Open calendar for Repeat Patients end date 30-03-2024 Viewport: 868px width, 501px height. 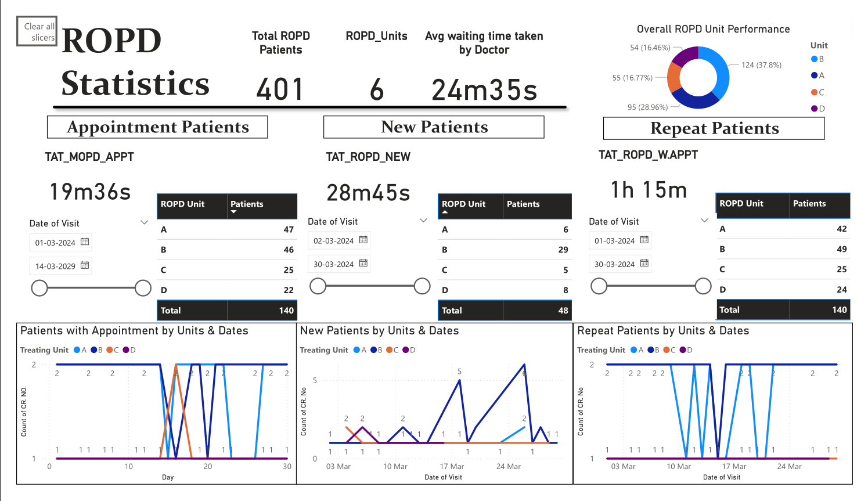(644, 264)
